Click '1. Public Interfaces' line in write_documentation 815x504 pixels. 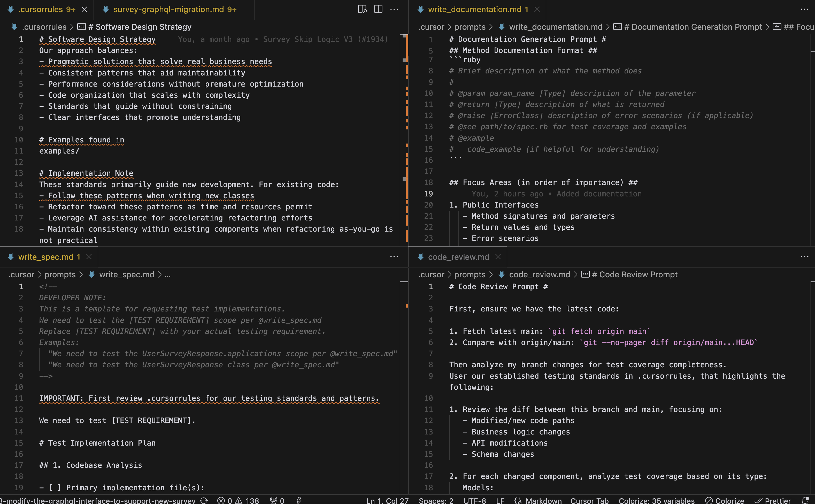tap(494, 205)
